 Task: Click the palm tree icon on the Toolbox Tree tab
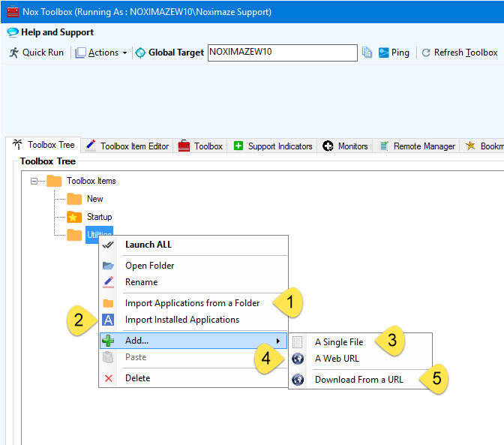click(17, 144)
